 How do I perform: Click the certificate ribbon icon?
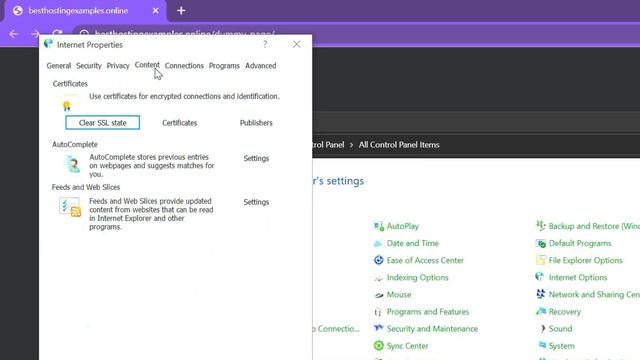pyautogui.click(x=69, y=102)
